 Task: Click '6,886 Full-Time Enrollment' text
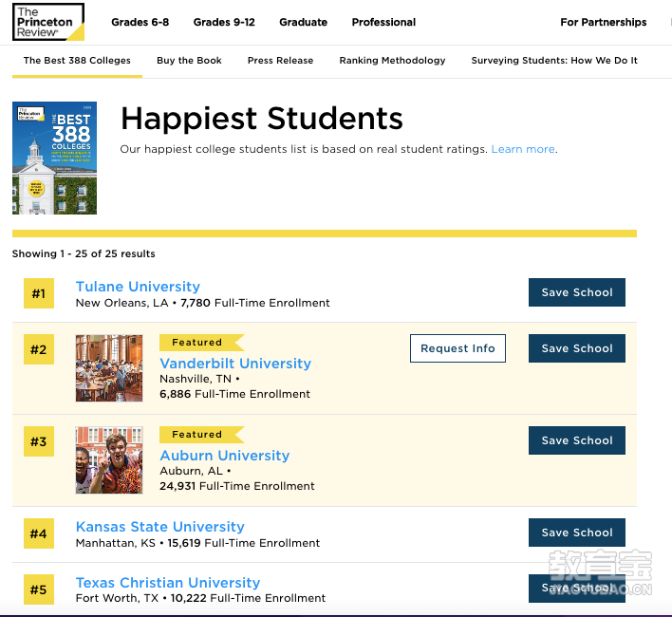tap(234, 394)
